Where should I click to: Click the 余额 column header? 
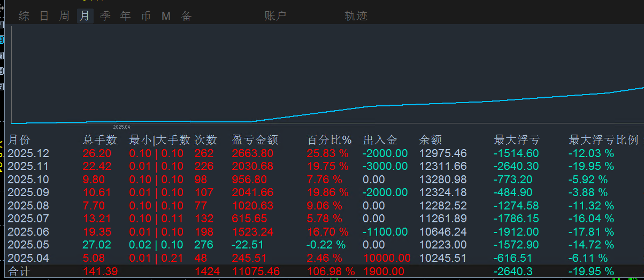point(431,140)
